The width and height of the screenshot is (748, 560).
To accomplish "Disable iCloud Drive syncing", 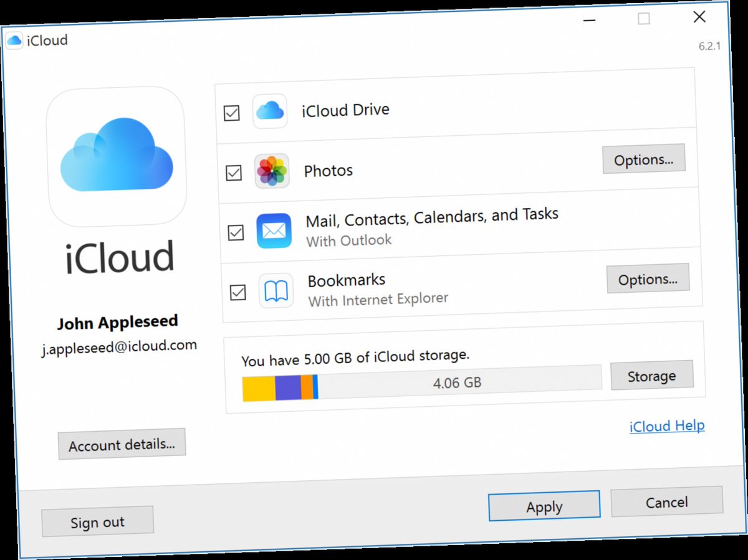I will point(231,112).
